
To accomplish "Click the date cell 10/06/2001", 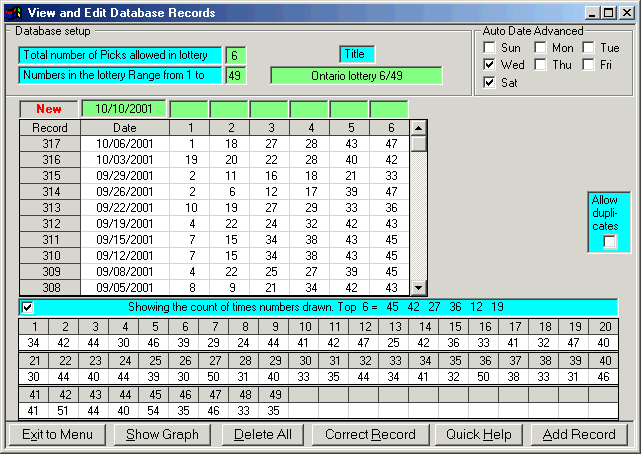I will pos(125,144).
